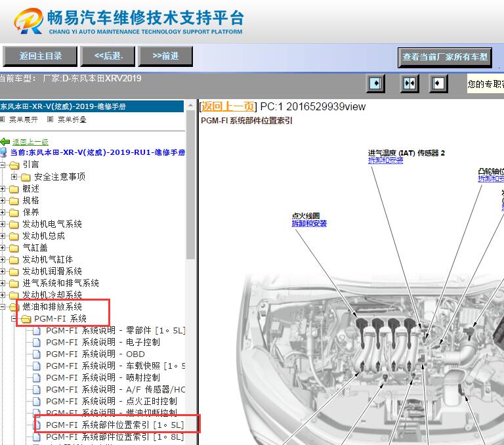Click the folder icon beside 发动机冷却系统
This screenshot has height=445, width=504.
[x=14, y=295]
